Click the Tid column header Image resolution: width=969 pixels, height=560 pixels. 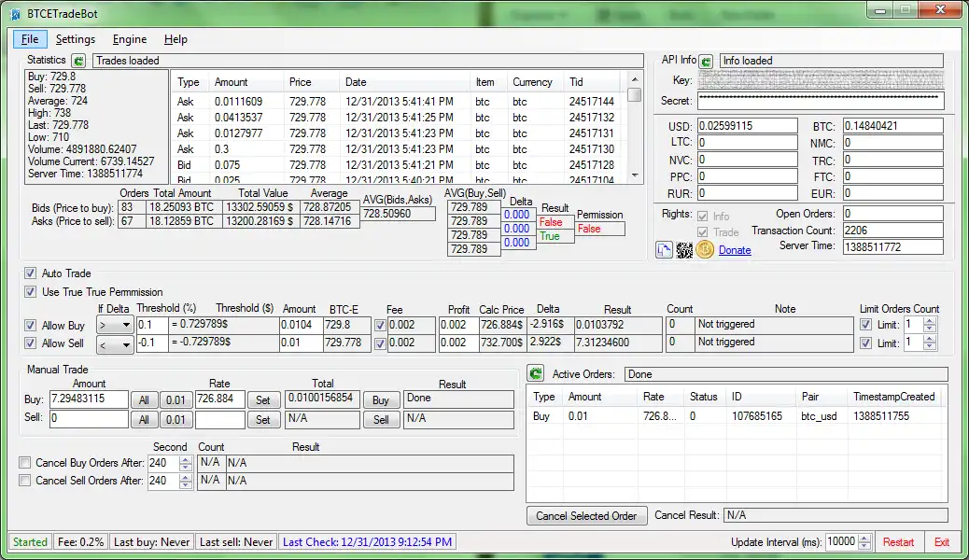pos(592,82)
